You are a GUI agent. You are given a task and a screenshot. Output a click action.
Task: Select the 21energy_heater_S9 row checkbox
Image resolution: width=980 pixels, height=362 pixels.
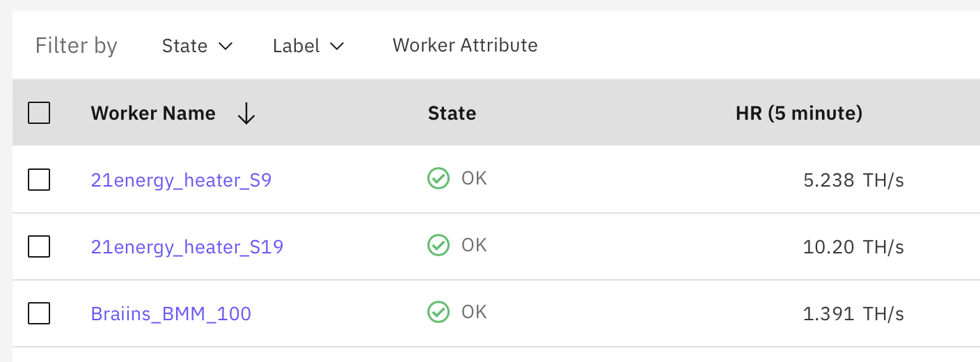point(39,180)
